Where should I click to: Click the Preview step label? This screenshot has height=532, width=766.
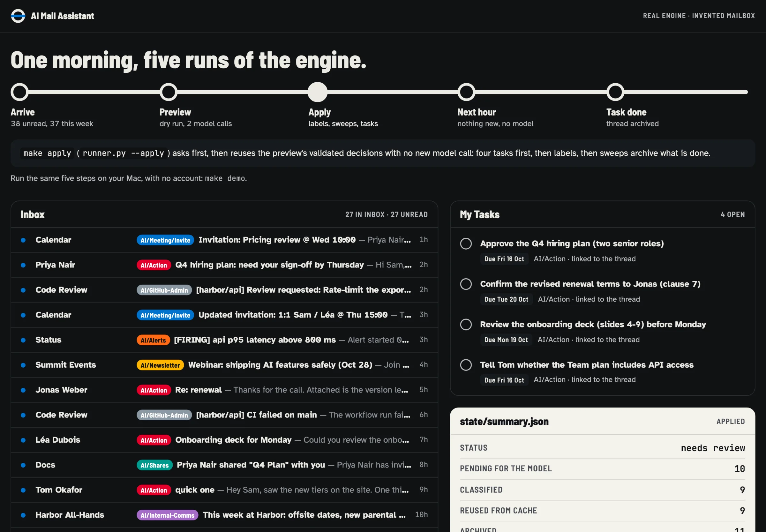pyautogui.click(x=175, y=112)
